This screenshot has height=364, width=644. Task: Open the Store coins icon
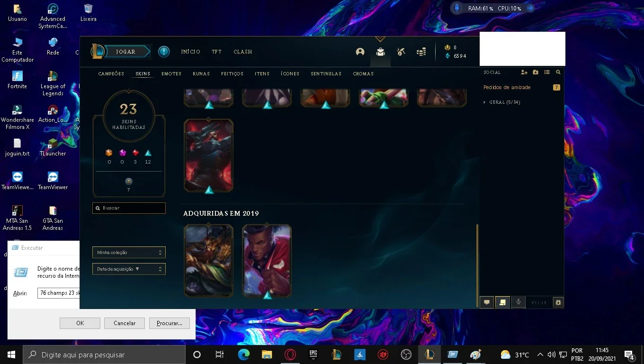coord(421,52)
